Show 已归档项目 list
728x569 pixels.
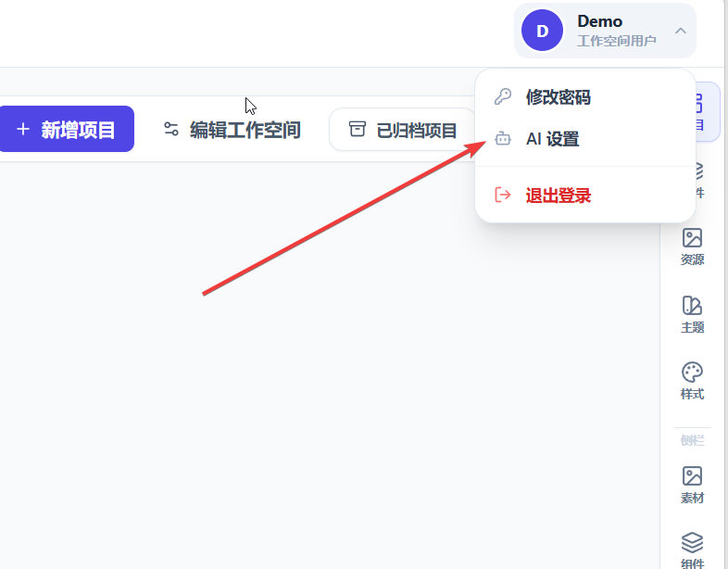402,130
